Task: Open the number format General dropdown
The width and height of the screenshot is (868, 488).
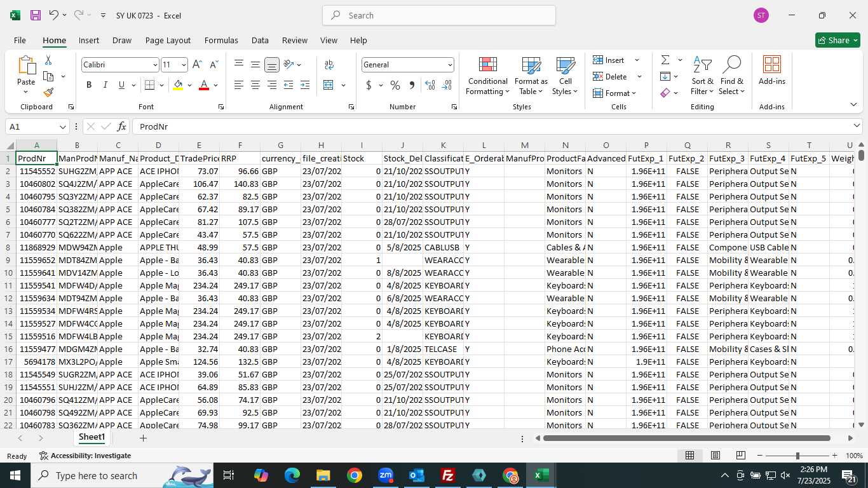Action: point(450,65)
